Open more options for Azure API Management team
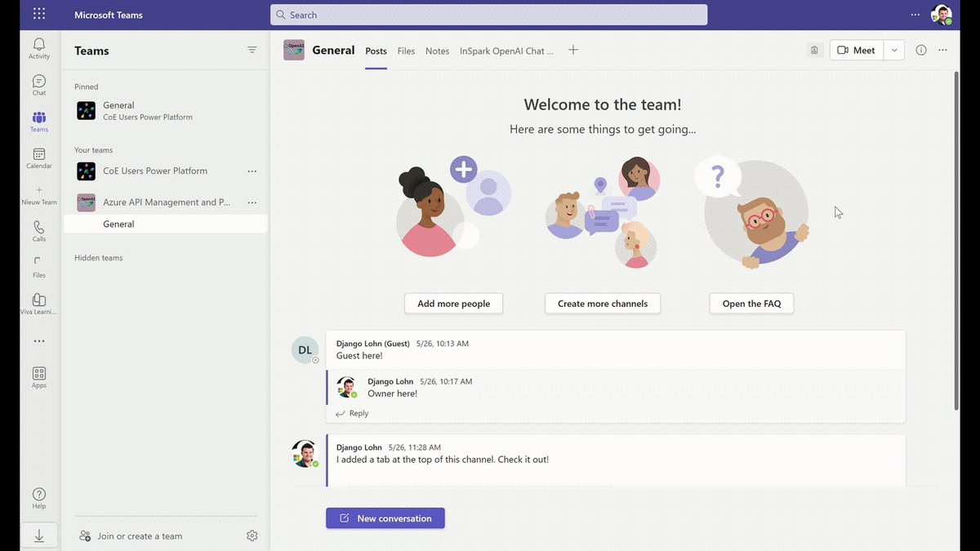The width and height of the screenshot is (980, 551). click(x=252, y=202)
